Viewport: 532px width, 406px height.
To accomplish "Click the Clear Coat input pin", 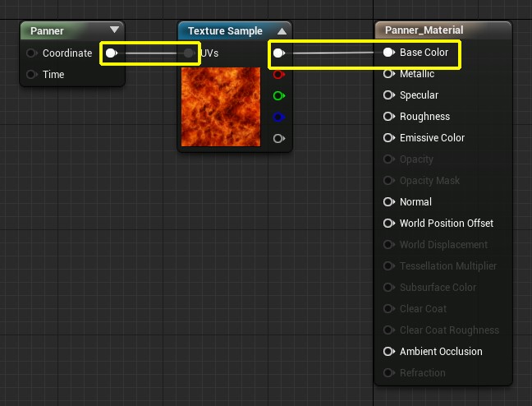I will tap(389, 309).
